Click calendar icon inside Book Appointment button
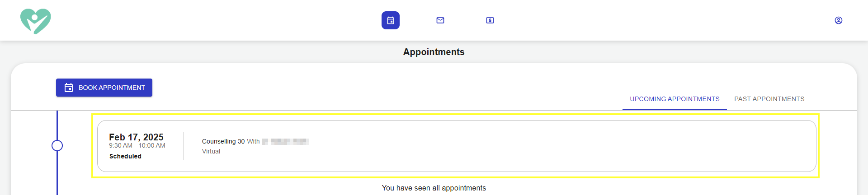 [69, 88]
